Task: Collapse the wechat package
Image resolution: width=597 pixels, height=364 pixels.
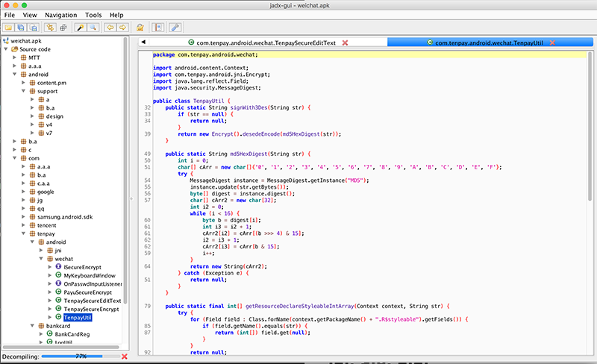Action: tap(41, 259)
